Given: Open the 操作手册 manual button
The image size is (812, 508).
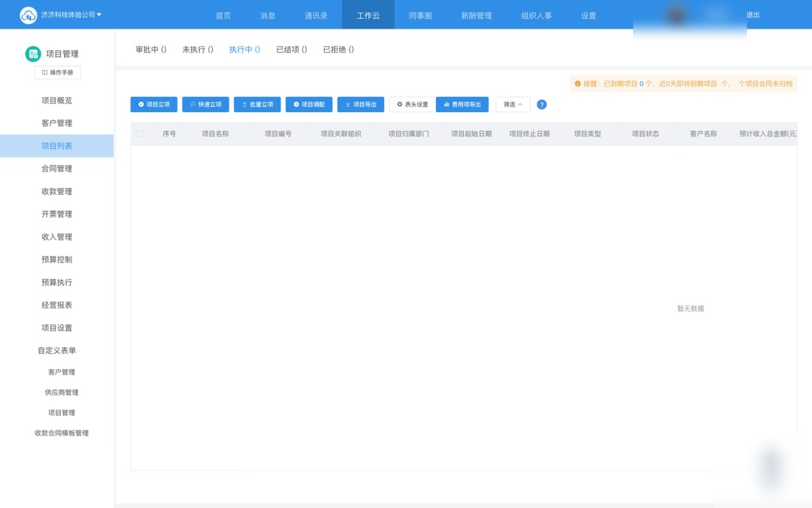Looking at the screenshot, I should [57, 72].
